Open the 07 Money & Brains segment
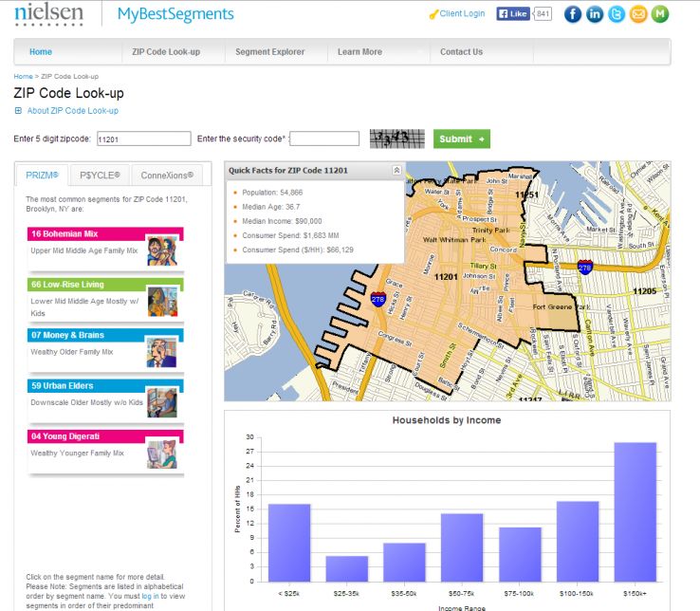700x611 pixels. pyautogui.click(x=66, y=335)
